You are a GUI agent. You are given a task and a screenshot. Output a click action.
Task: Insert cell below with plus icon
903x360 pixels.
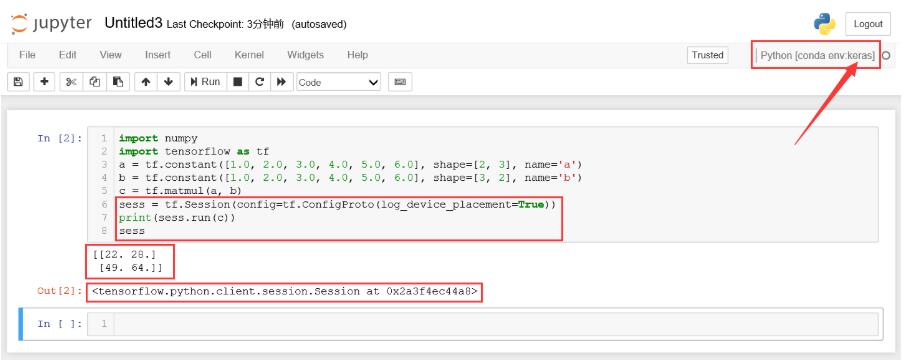coord(44,82)
